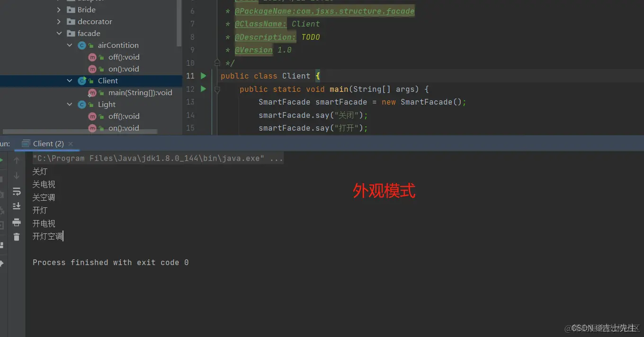Click the run gutter arrow beside class Client
644x337 pixels.
coord(204,76)
